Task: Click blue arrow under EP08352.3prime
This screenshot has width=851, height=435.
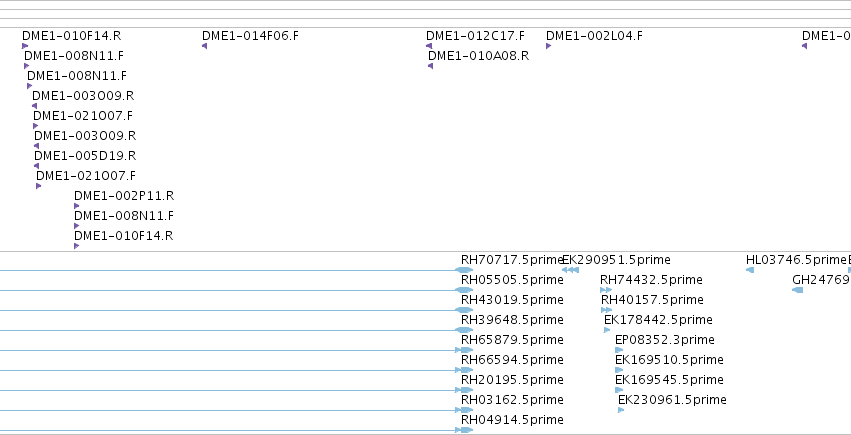Action: click(x=619, y=350)
